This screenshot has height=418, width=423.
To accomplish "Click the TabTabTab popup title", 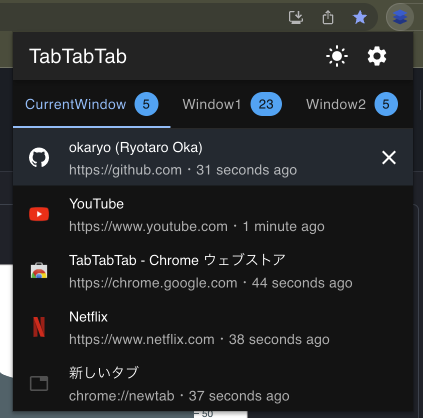I will (x=78, y=56).
